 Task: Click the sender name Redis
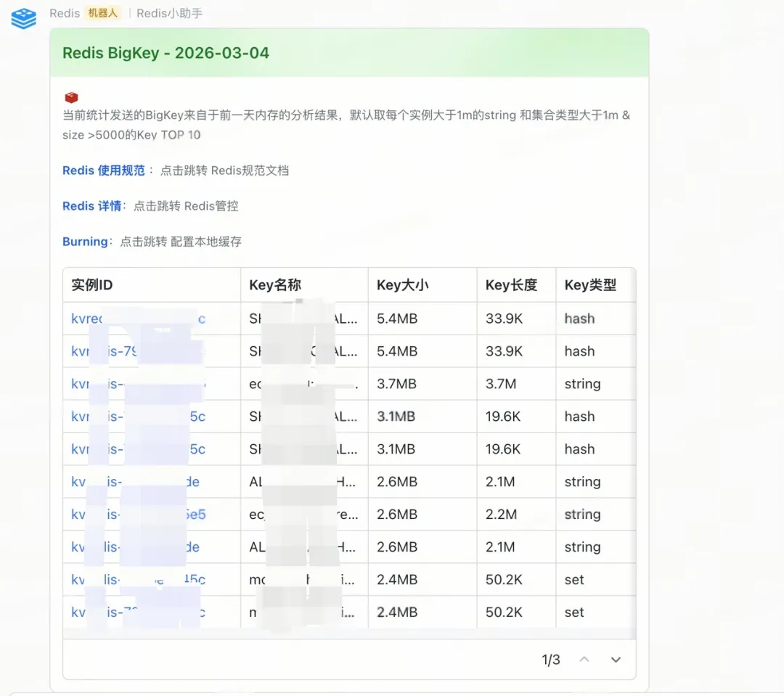pyautogui.click(x=65, y=14)
